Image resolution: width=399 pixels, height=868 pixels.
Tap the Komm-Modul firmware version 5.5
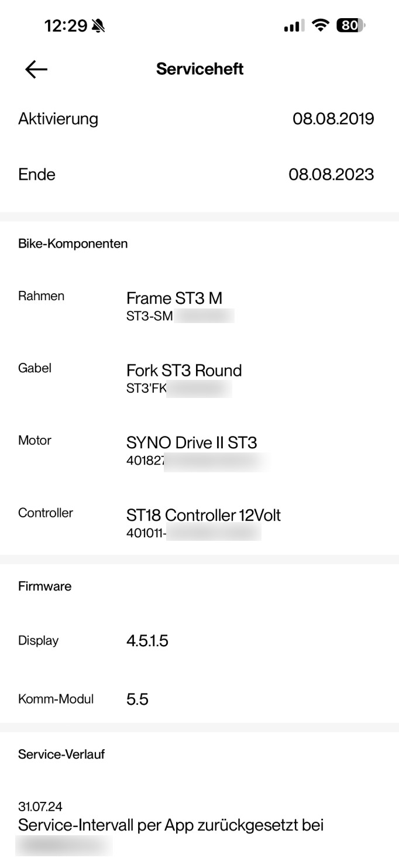[137, 699]
